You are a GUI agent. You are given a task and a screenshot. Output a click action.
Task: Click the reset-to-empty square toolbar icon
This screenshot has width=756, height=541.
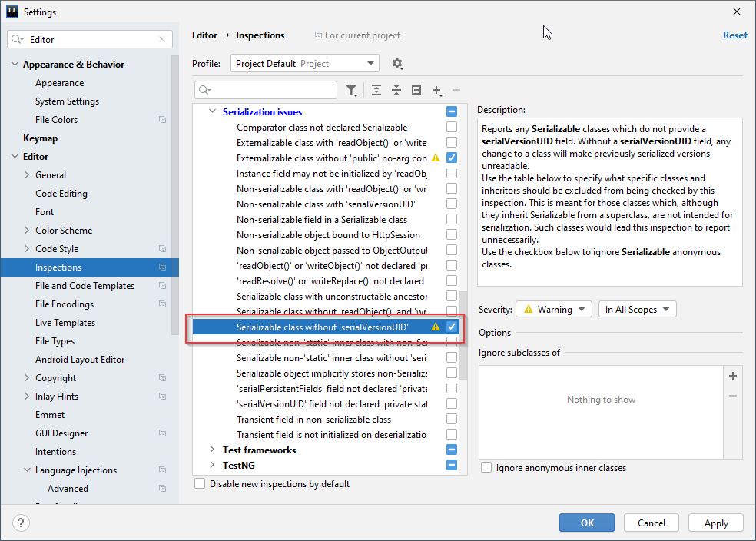416,90
